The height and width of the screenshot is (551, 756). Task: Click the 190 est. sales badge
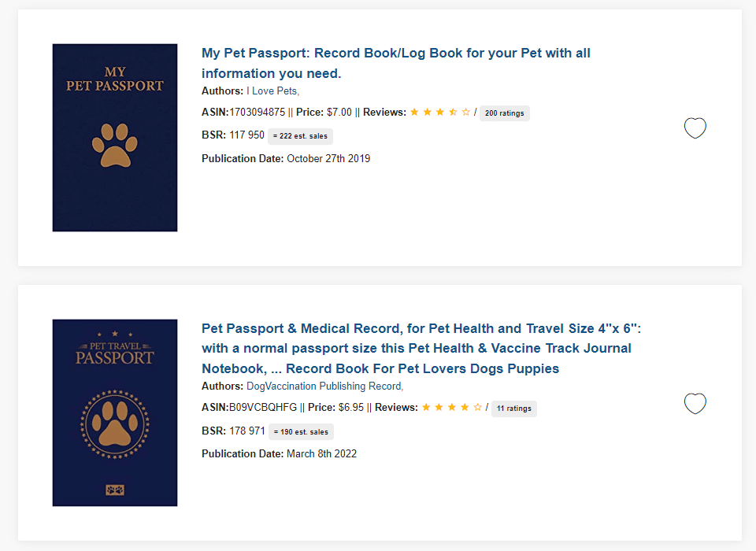301,432
